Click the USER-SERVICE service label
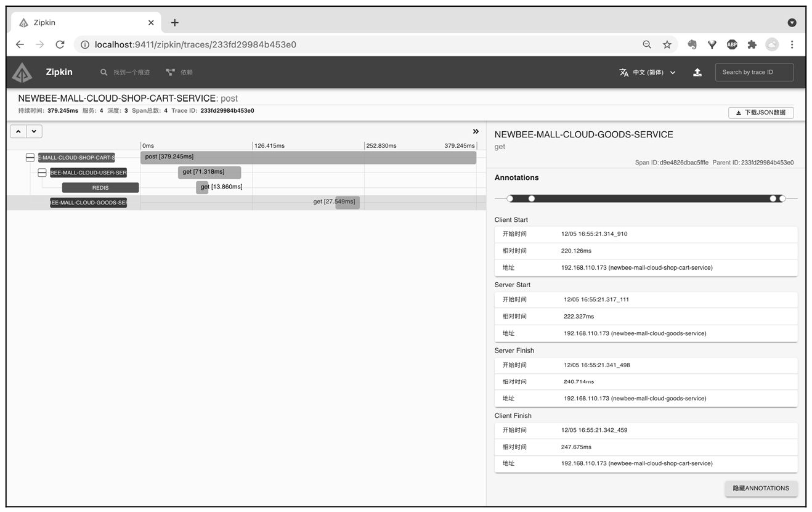 pos(89,173)
